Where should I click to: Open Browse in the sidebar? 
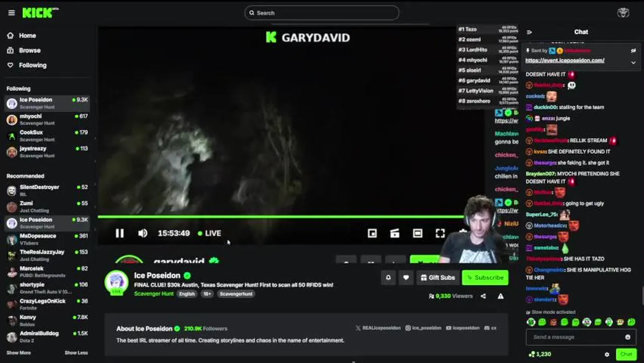click(23, 50)
